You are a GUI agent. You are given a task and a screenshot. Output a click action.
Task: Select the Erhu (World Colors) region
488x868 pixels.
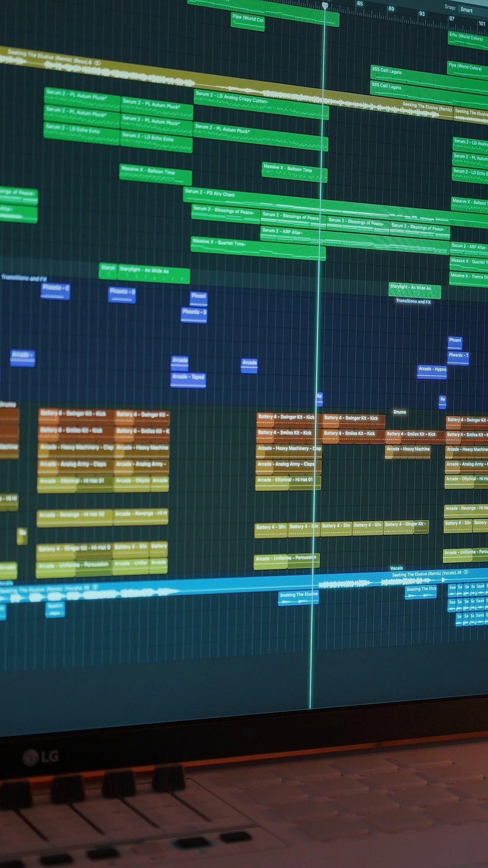[x=468, y=40]
